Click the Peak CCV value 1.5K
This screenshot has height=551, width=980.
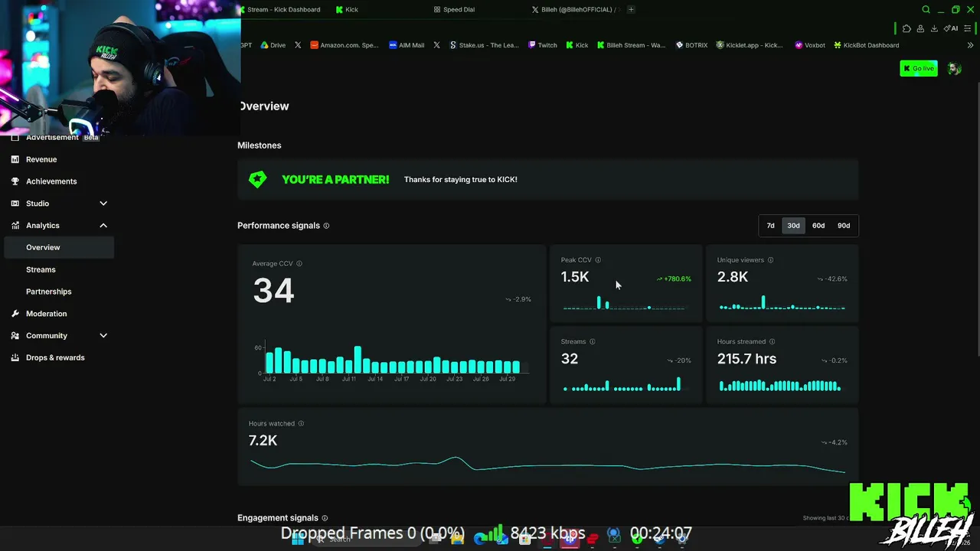(575, 277)
